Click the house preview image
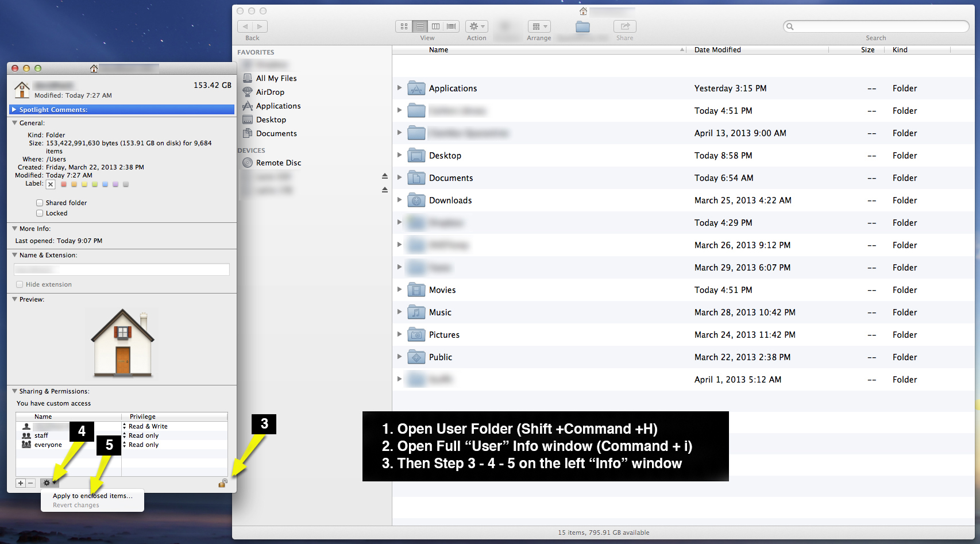Screen dimensions: 980x544 [122, 343]
